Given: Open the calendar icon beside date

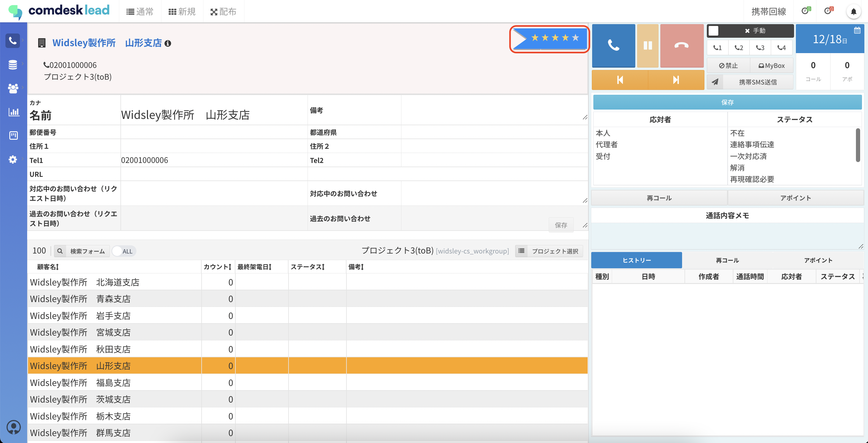Looking at the screenshot, I should (x=857, y=30).
